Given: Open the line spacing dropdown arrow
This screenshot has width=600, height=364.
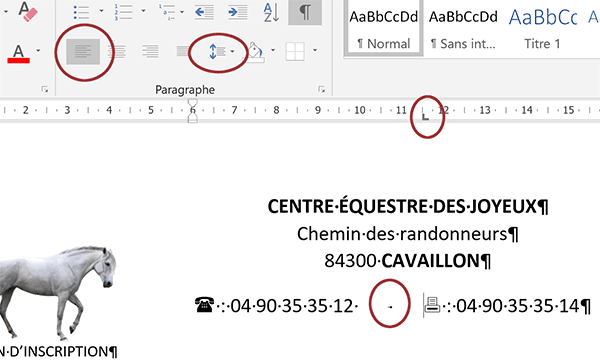Looking at the screenshot, I should pyautogui.click(x=232, y=51).
